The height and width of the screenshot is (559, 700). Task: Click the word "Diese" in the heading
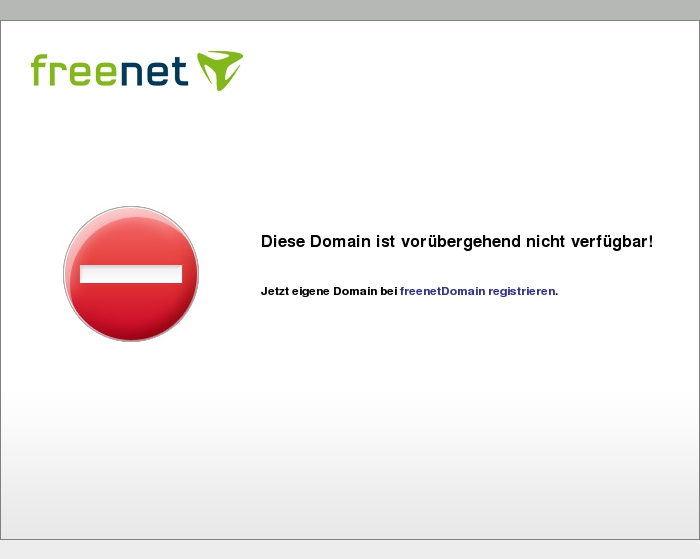[283, 242]
